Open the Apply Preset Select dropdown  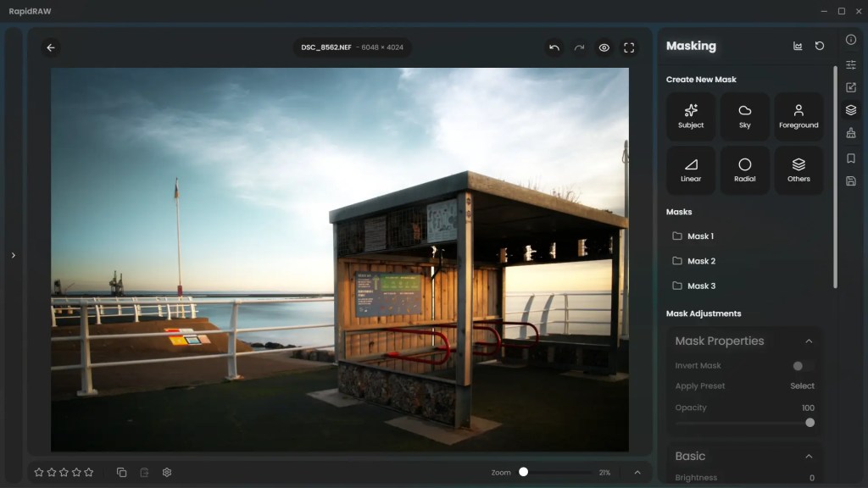(802, 386)
